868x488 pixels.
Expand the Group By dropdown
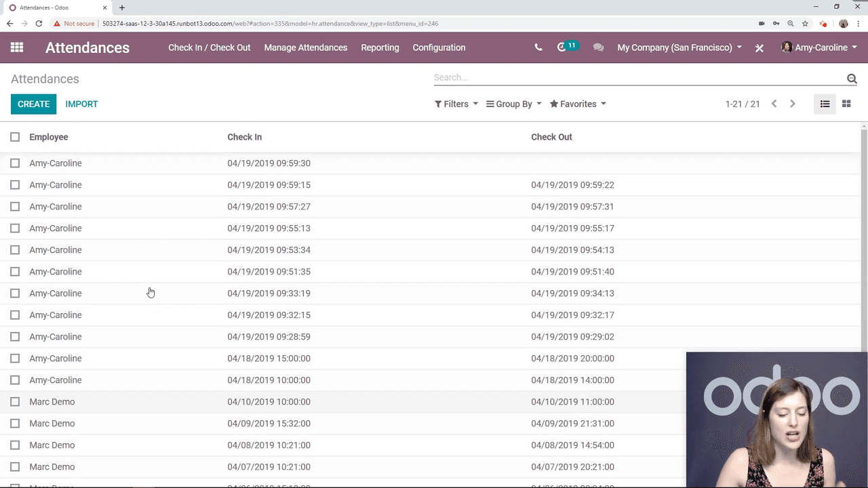(513, 104)
